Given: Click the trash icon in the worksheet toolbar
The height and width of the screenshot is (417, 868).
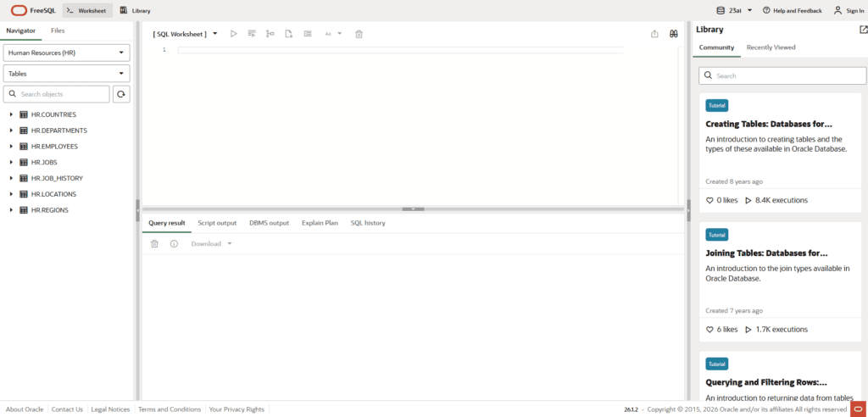Looking at the screenshot, I should 359,34.
